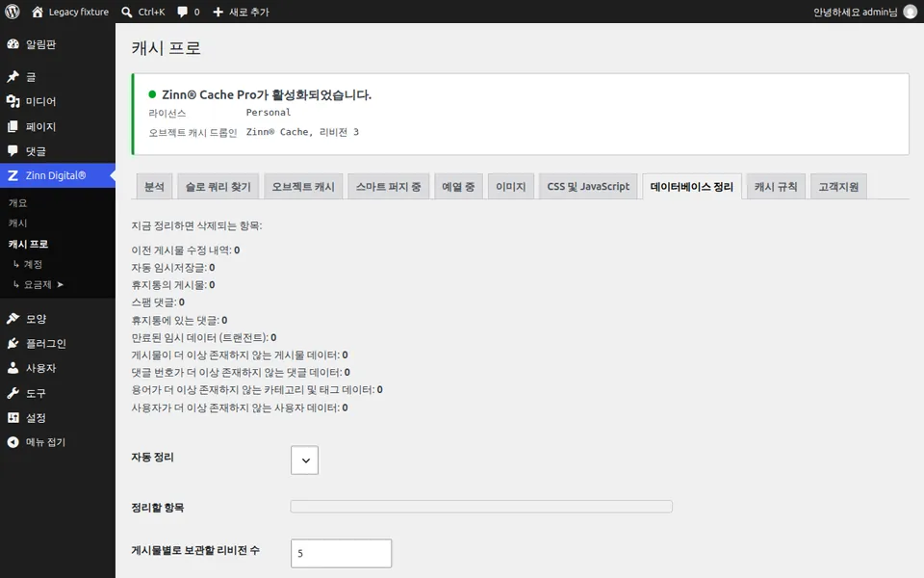Open the 캐시 프로 submenu link
Image resolution: width=924 pixels, height=578 pixels.
point(28,244)
